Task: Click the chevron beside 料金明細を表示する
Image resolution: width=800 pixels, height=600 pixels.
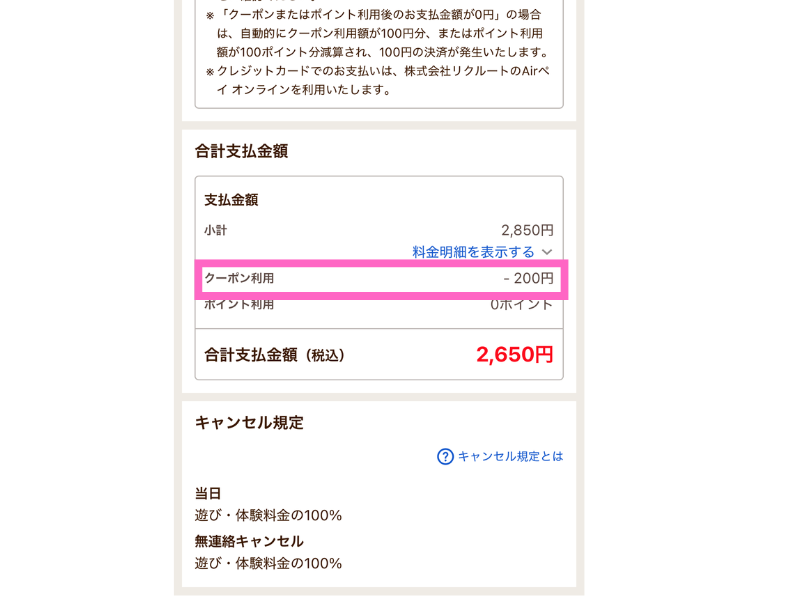Action: [547, 252]
